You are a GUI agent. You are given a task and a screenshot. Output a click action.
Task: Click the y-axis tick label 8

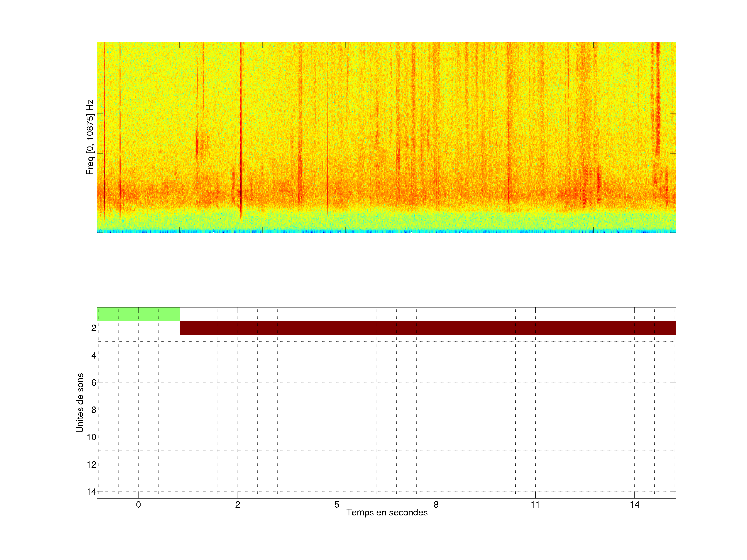click(x=94, y=410)
